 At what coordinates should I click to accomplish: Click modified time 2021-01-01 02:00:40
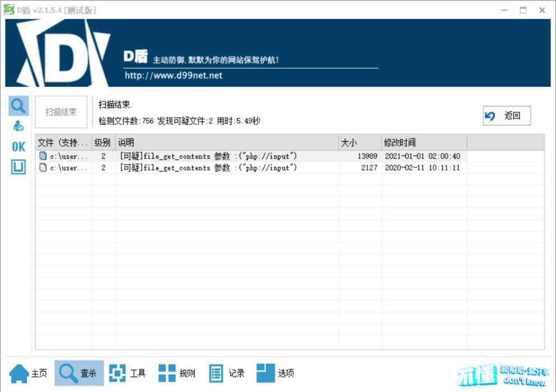pyautogui.click(x=422, y=156)
